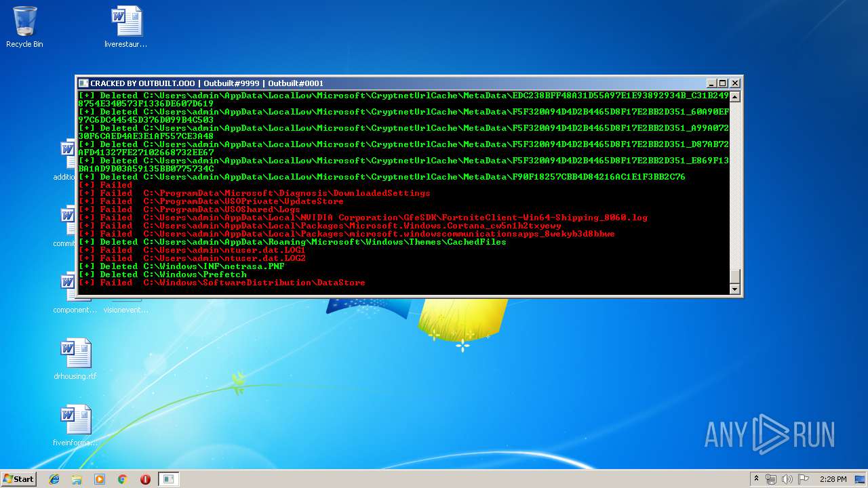Image resolution: width=868 pixels, height=488 pixels.
Task: Click the console vertical scrollbar thumb
Action: [x=734, y=277]
